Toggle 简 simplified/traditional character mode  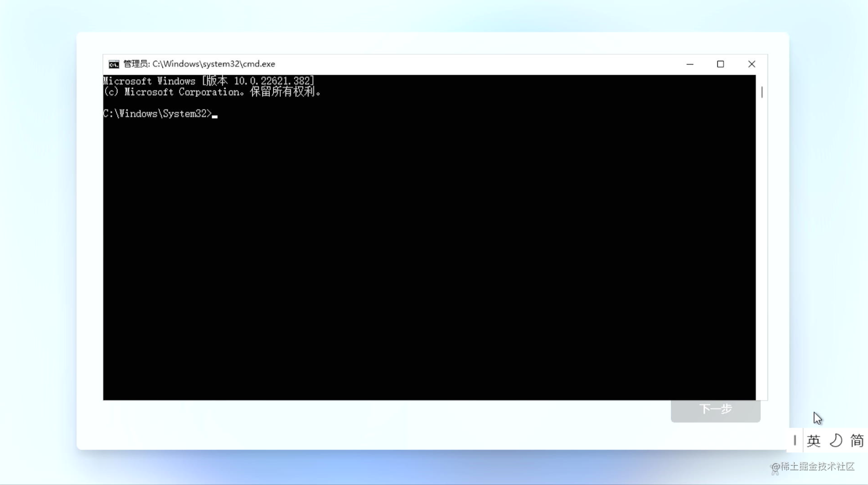point(857,440)
